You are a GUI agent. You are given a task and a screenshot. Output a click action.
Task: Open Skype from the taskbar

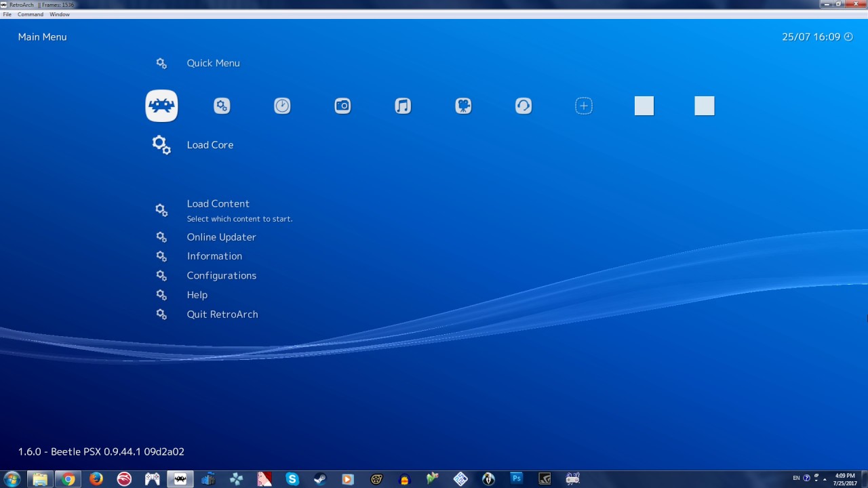coord(292,479)
